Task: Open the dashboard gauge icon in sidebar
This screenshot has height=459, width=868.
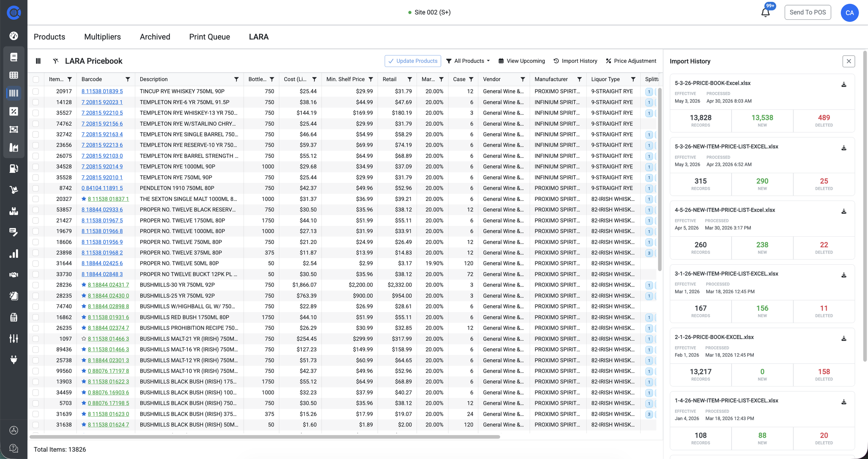Action: (x=14, y=36)
